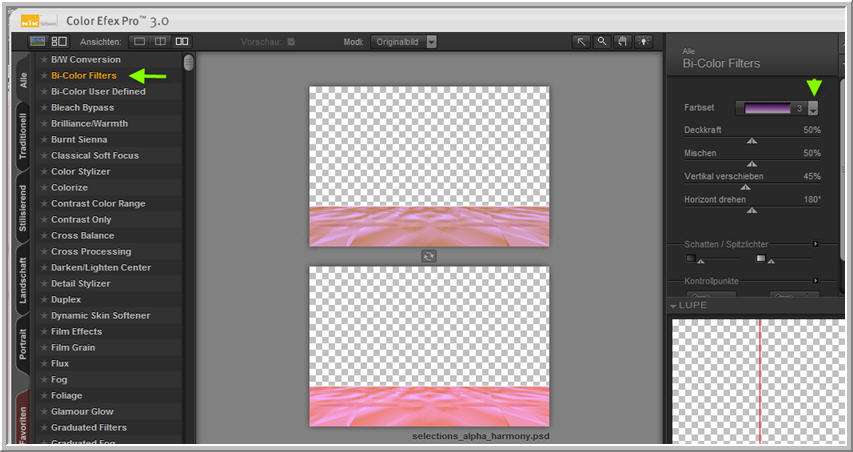Select the Color Stylizer filter
This screenshot has height=452, width=853.
click(x=81, y=171)
